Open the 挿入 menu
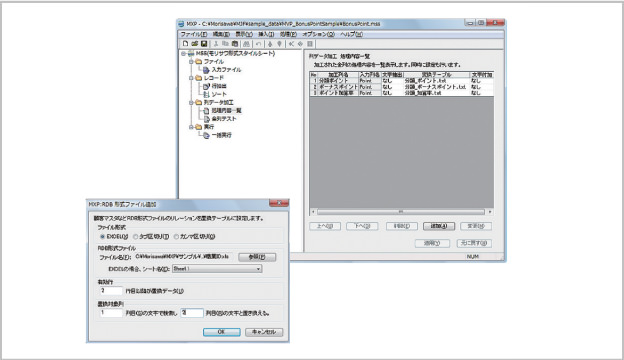The width and height of the screenshot is (624, 360). point(266,34)
